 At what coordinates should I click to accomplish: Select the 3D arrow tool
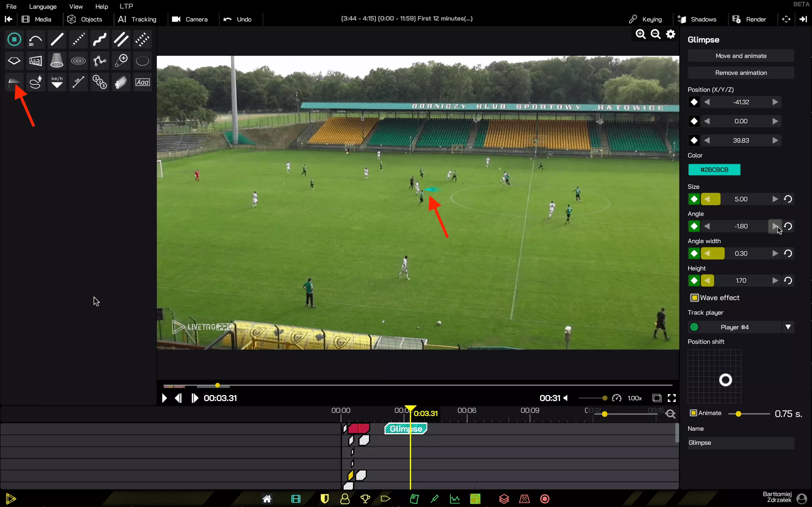pos(35,40)
